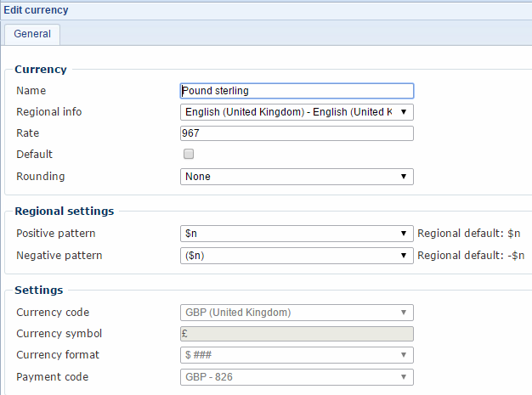Expand the Rounding dropdown

[x=296, y=177]
